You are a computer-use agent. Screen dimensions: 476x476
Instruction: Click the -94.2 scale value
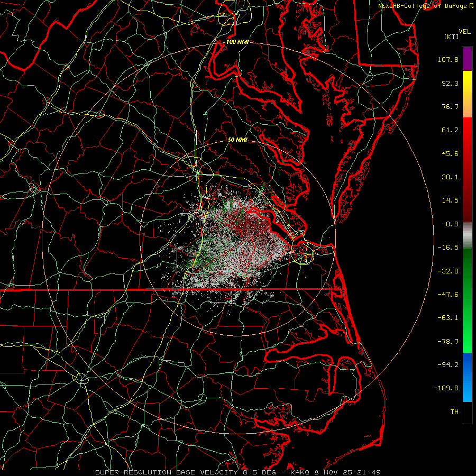(448, 365)
